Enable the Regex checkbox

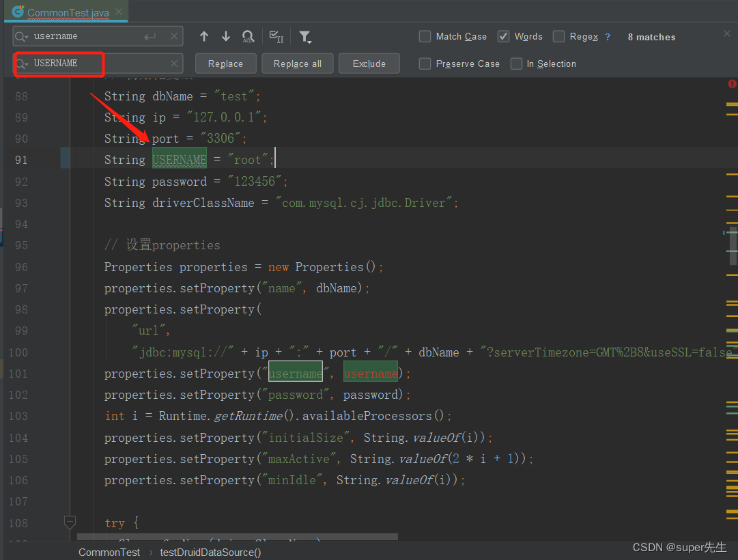[x=558, y=36]
